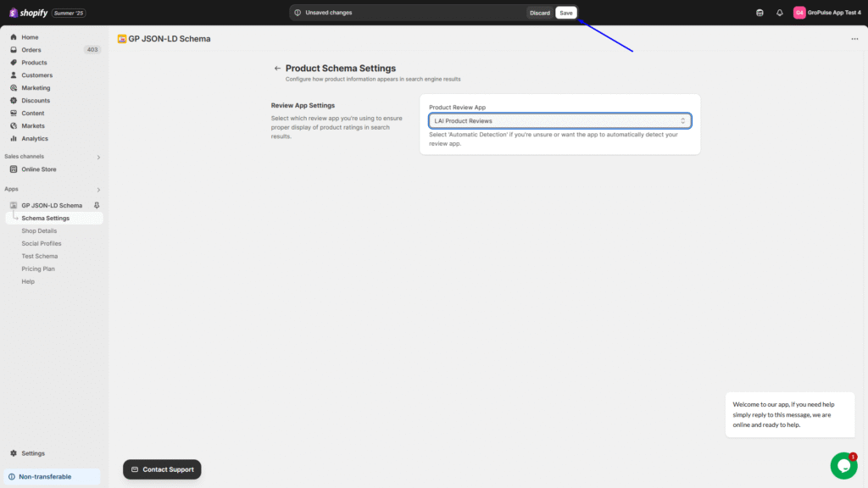Viewport: 868px width, 488px height.
Task: Discard the unsaved changes
Action: tap(540, 13)
